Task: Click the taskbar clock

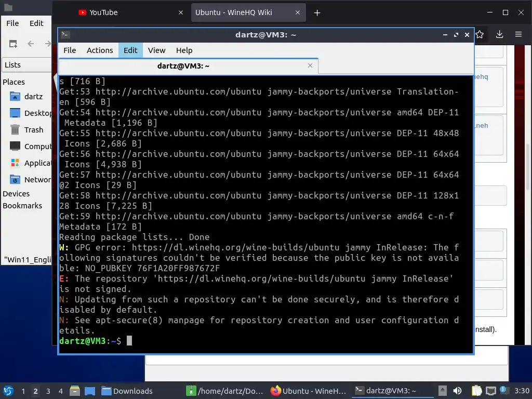Action: tap(522, 391)
